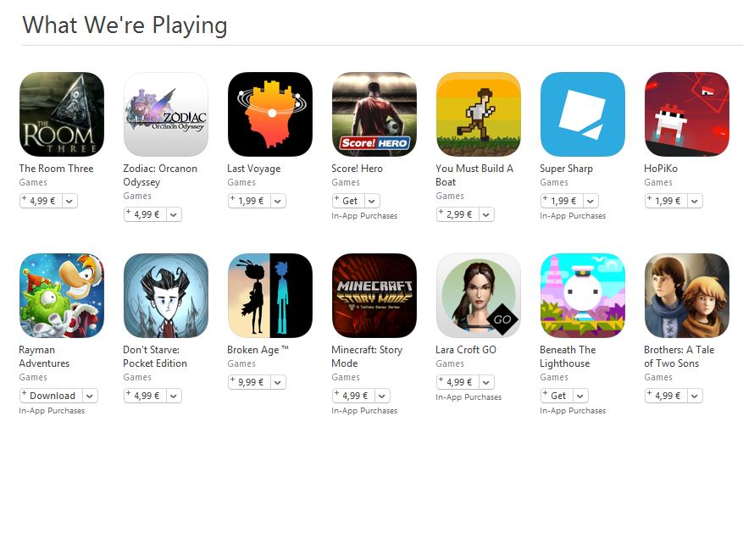The height and width of the screenshot is (560, 743).
Task: Open Zodiac: Orcanon Odyssey app icon
Action: tap(166, 114)
